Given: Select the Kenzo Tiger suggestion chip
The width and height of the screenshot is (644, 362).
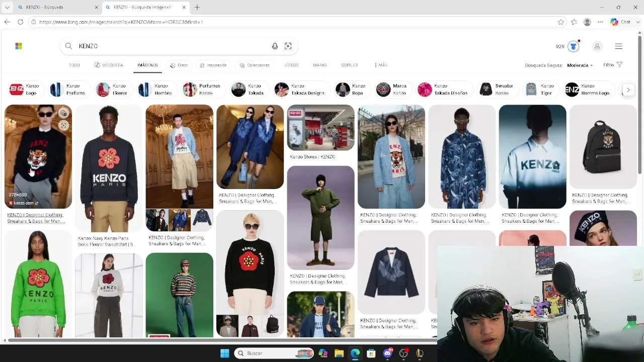Looking at the screenshot, I should (x=540, y=89).
